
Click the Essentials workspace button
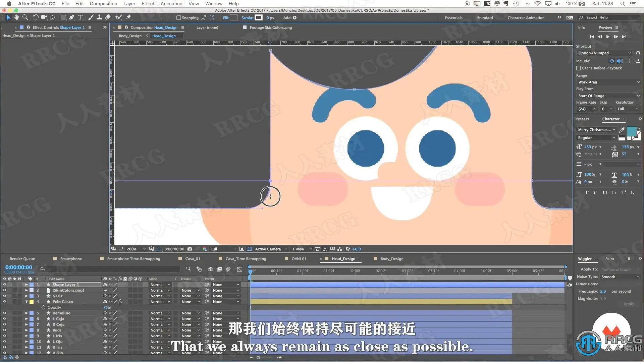click(x=453, y=18)
